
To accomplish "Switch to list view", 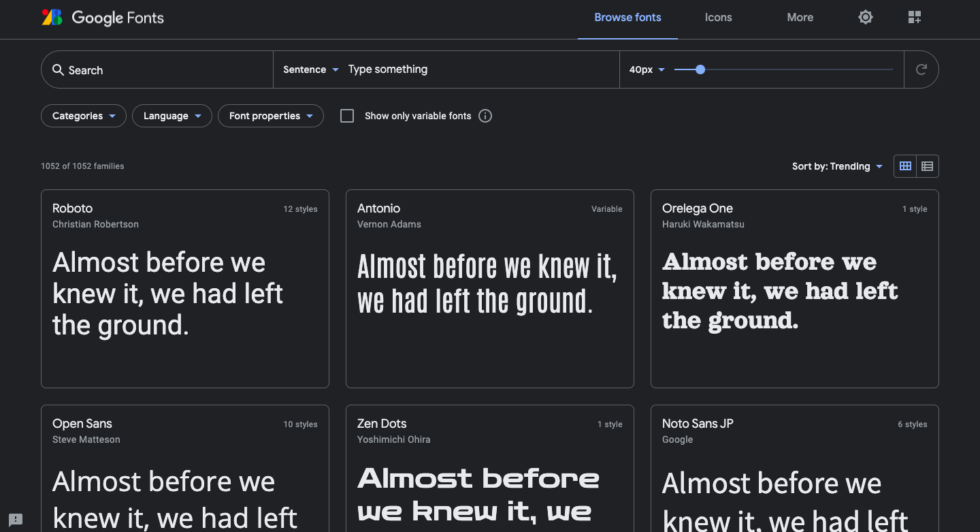I will [927, 166].
